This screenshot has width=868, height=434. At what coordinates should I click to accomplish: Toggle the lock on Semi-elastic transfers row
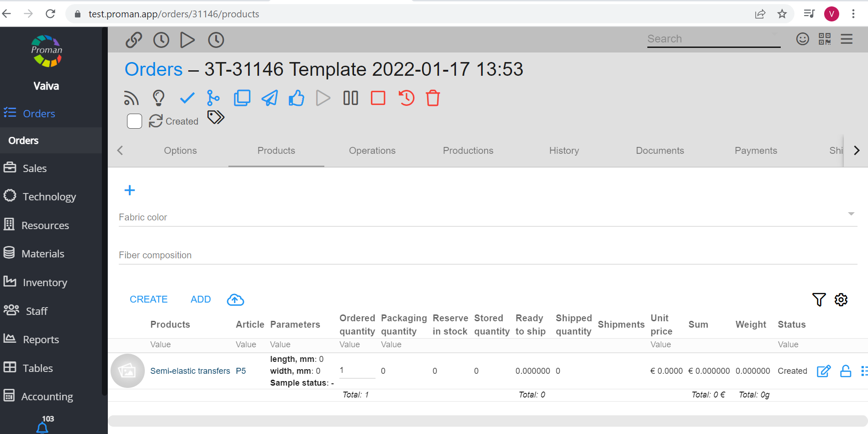pyautogui.click(x=846, y=371)
